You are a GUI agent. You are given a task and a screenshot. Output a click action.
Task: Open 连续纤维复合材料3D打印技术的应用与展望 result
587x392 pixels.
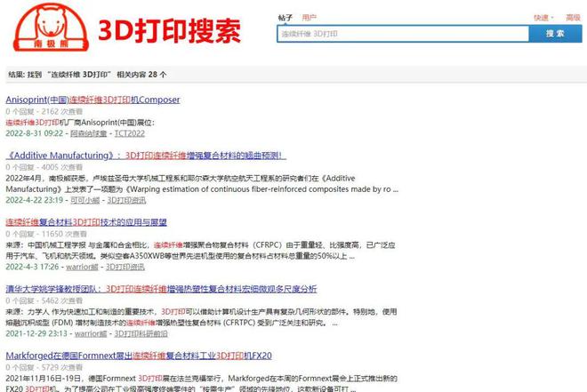click(x=86, y=222)
